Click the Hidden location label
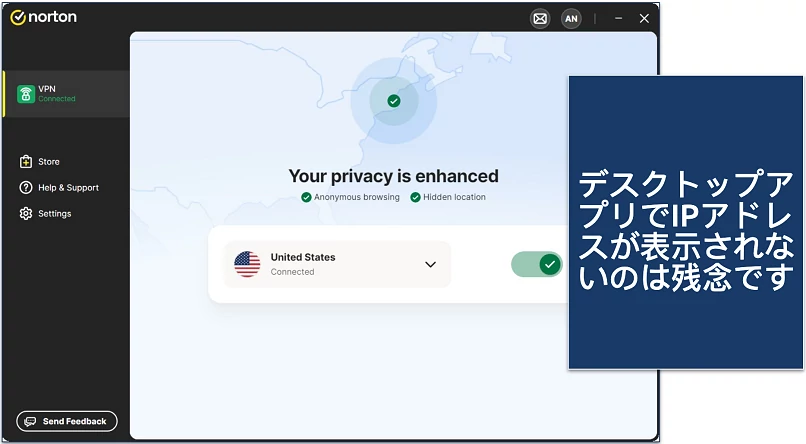The width and height of the screenshot is (806, 444). click(454, 197)
